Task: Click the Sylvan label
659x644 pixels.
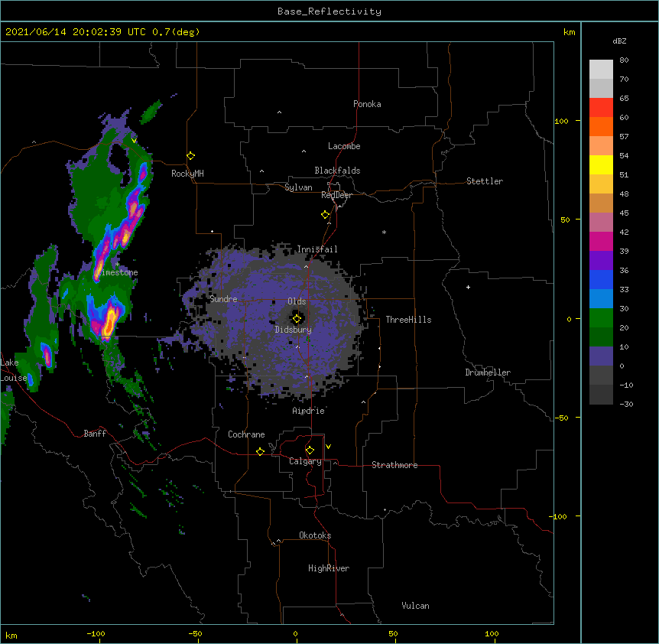Action: (298, 187)
